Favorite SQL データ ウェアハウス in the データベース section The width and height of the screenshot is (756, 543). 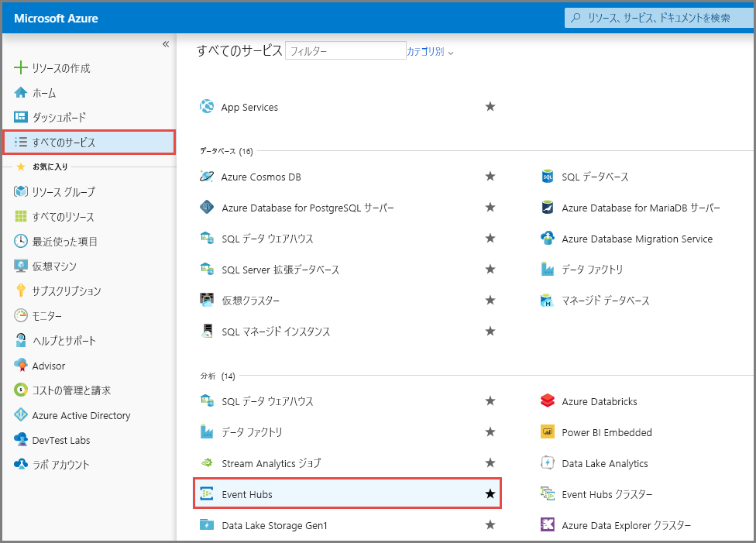tap(490, 238)
